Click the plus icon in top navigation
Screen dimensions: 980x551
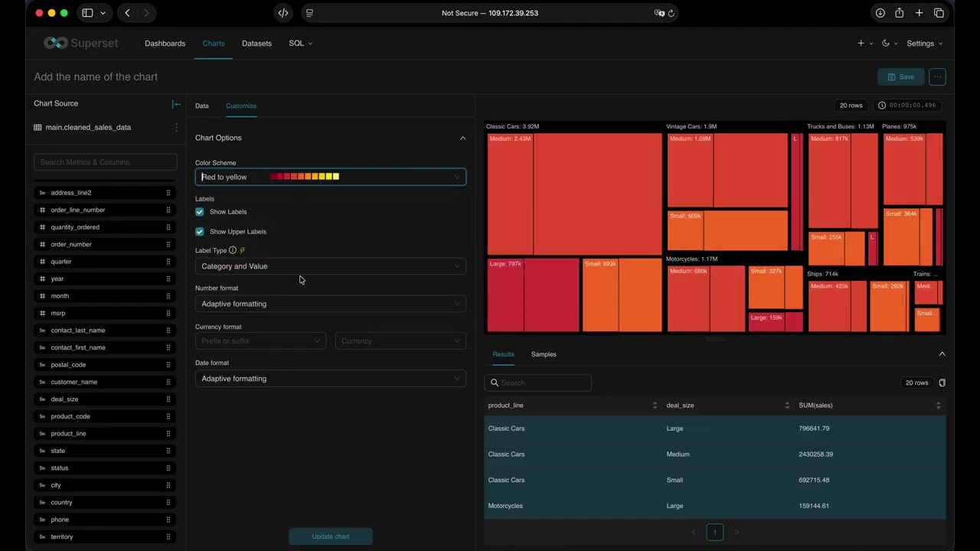[x=861, y=44]
